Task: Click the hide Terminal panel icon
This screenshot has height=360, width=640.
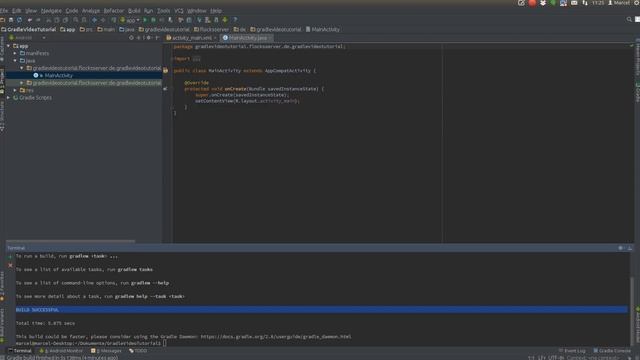Action: pyautogui.click(x=629, y=248)
